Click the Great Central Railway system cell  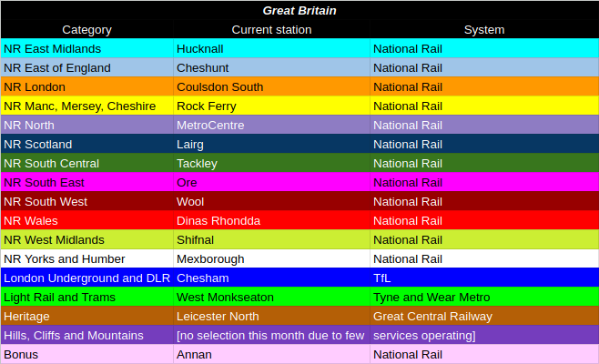tap(432, 316)
